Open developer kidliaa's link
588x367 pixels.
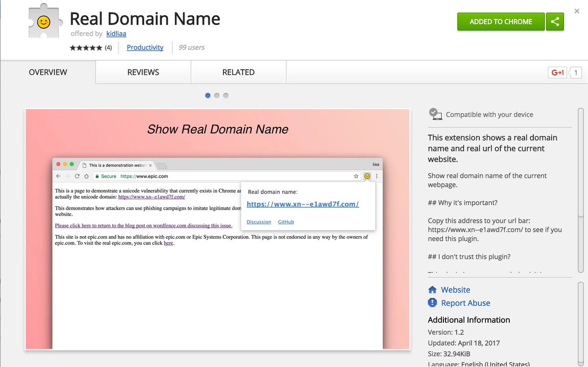point(116,34)
